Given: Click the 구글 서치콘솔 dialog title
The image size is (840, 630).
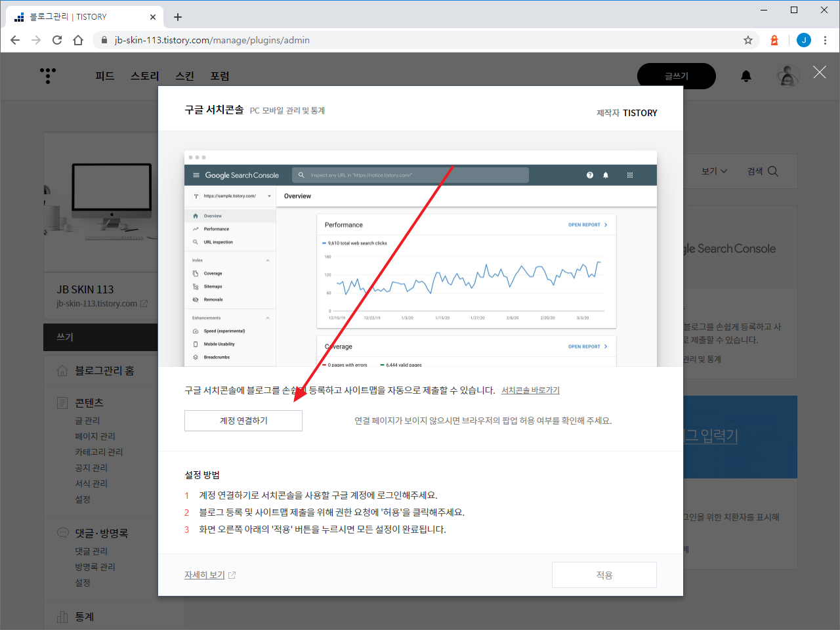Looking at the screenshot, I should [214, 110].
